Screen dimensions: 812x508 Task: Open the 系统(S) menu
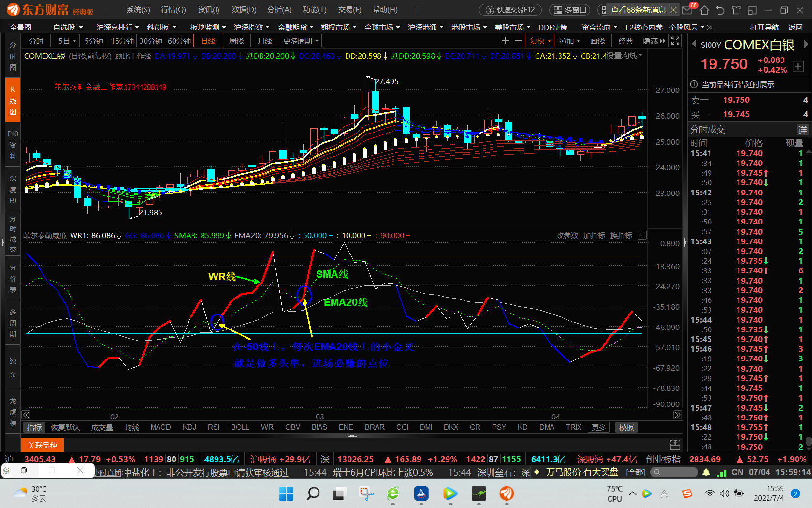[x=138, y=10]
